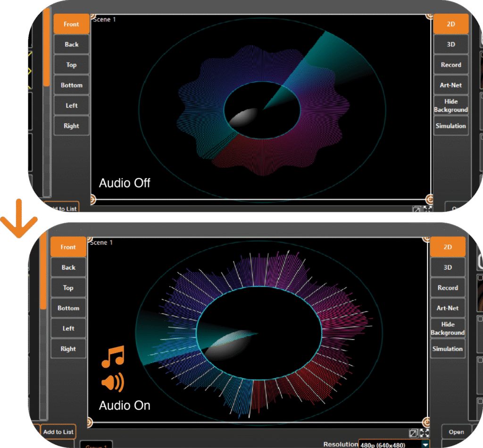Select the 2D view tab
The width and height of the screenshot is (483, 448).
pos(447,247)
